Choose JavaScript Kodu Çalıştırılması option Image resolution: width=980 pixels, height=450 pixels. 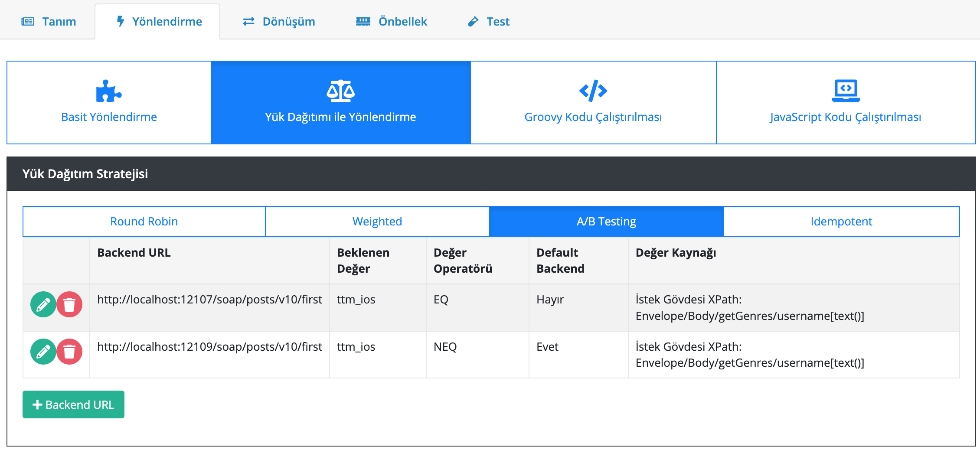tap(846, 102)
